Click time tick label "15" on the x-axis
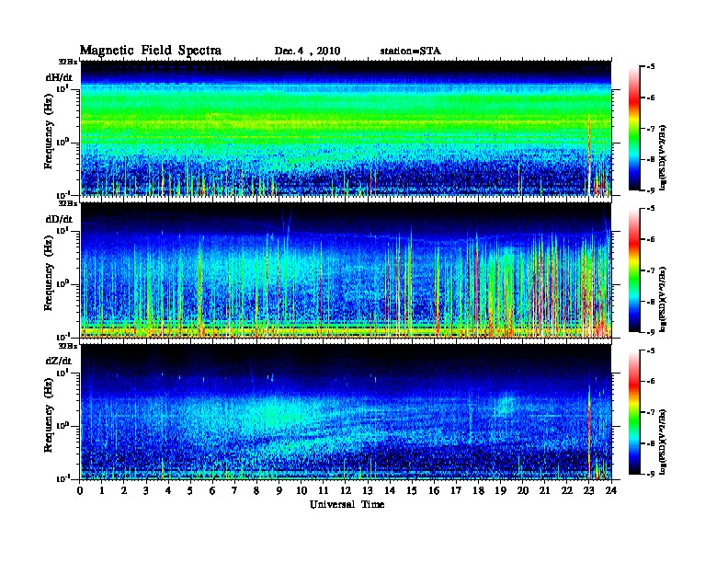 coord(412,490)
